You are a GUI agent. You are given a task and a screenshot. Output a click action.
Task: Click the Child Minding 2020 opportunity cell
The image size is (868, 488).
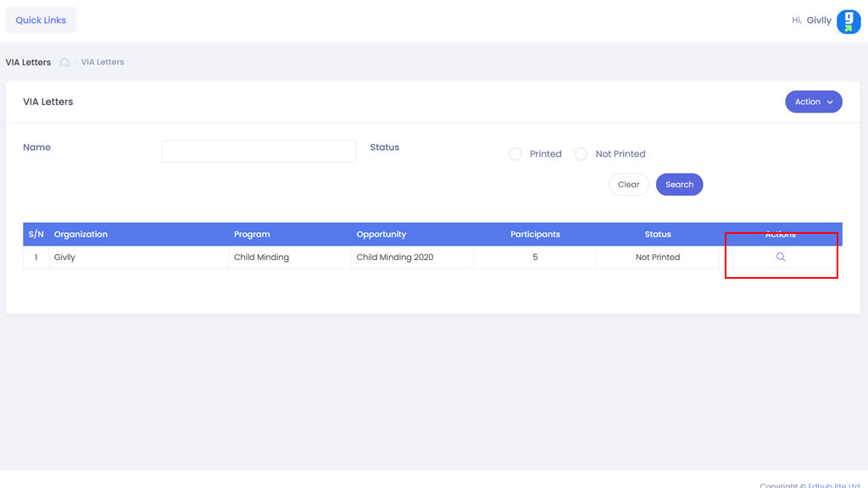click(x=394, y=258)
